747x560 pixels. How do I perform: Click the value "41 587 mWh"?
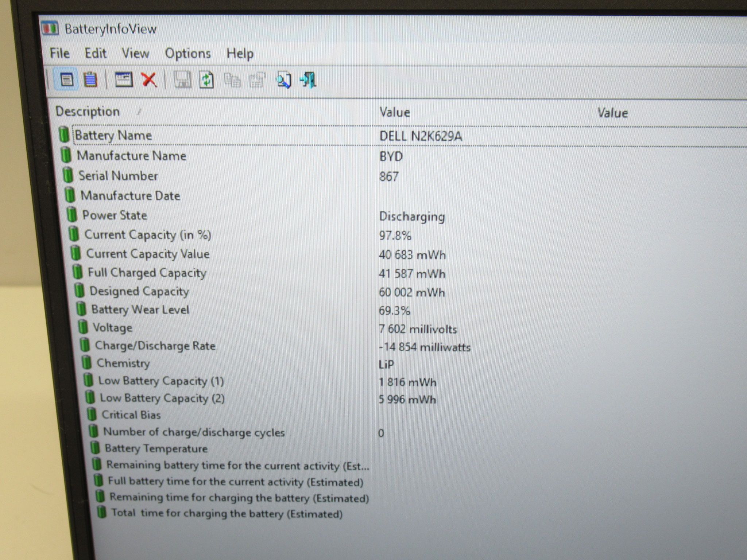412,273
